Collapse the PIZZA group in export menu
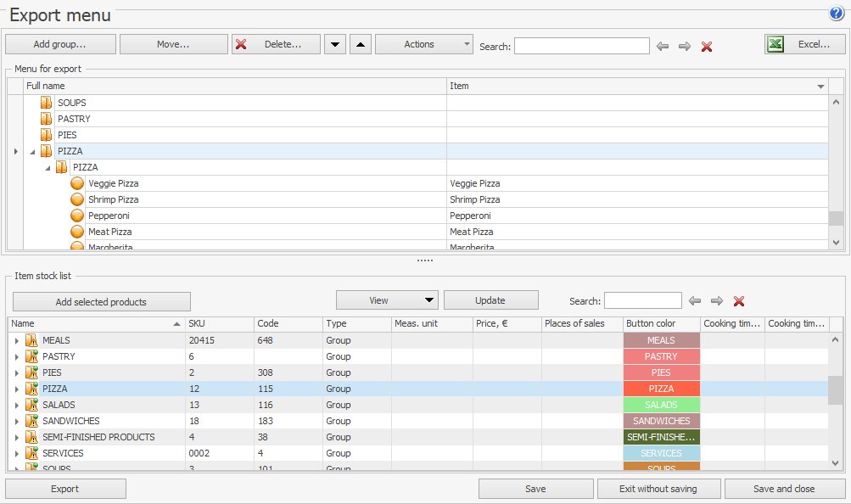The image size is (851, 504). coord(33,151)
